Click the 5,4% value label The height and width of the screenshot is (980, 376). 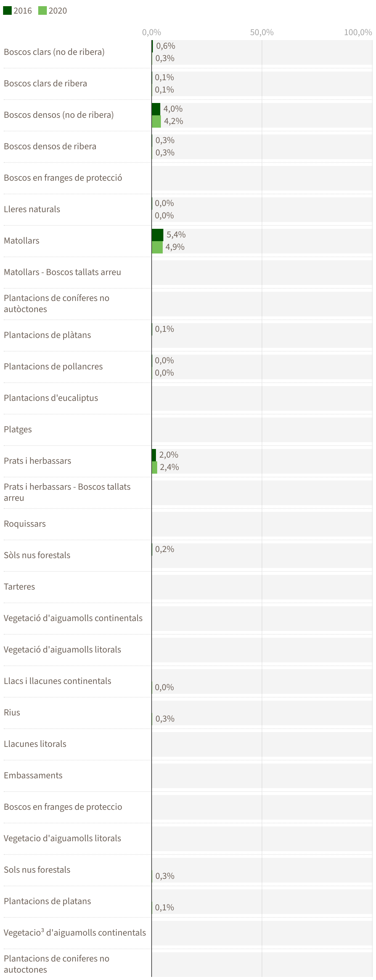tap(176, 235)
